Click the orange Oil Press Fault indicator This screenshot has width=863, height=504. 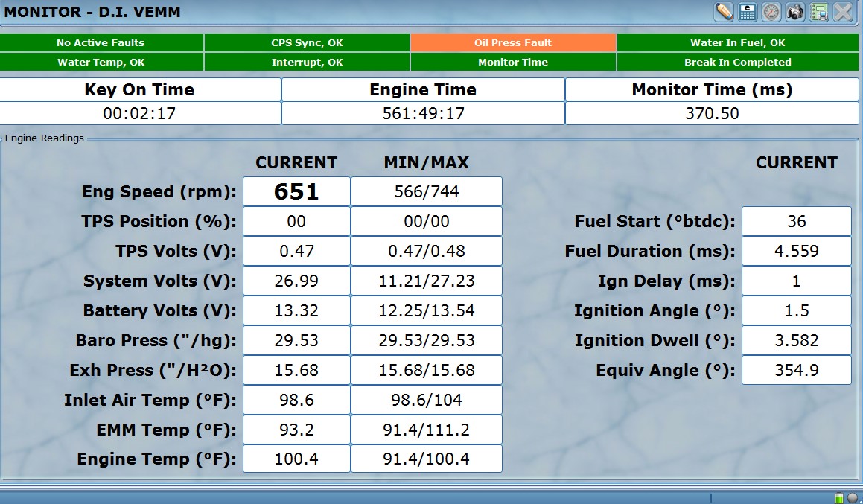click(513, 43)
